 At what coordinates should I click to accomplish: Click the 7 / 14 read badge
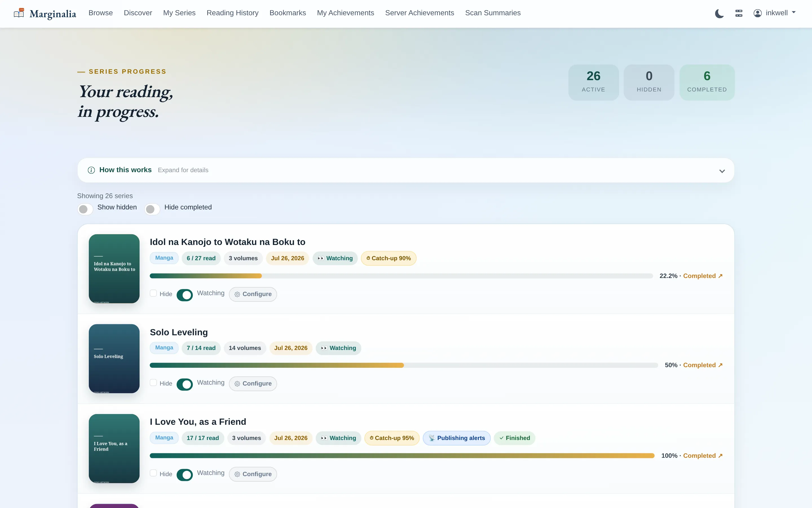coord(201,348)
